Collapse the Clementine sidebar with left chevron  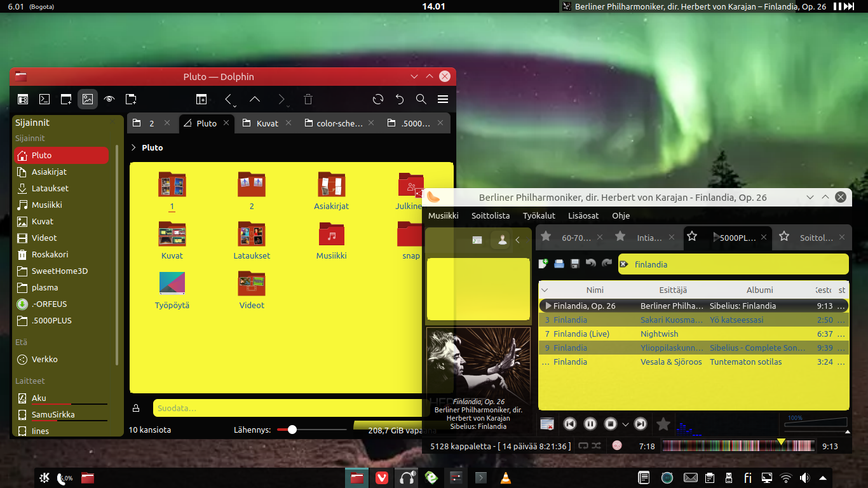(518, 240)
